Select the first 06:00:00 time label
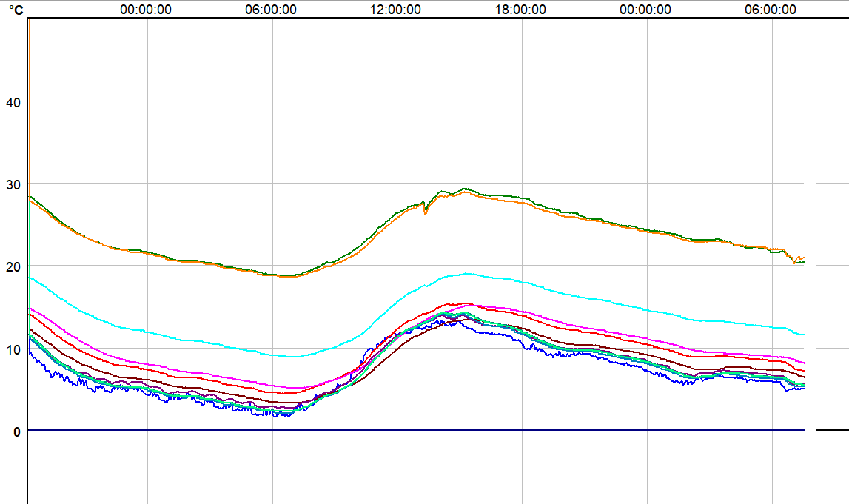The image size is (849, 504). 271,10
